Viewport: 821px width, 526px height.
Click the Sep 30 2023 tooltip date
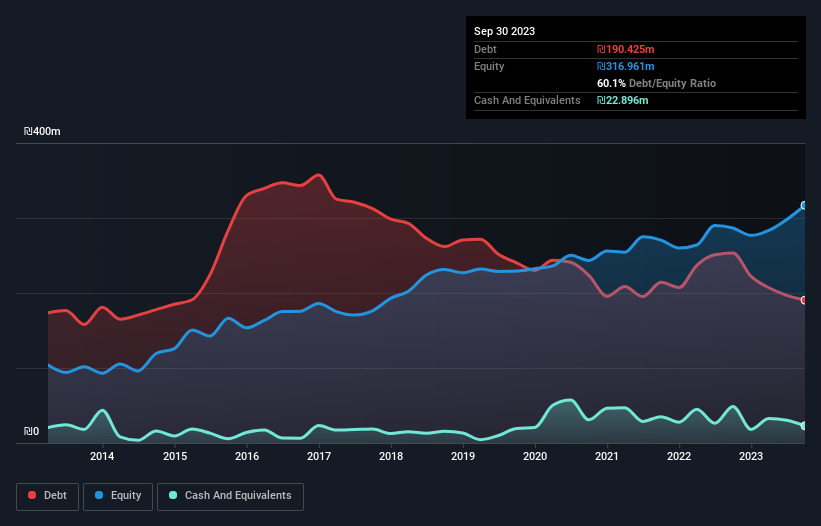click(504, 31)
